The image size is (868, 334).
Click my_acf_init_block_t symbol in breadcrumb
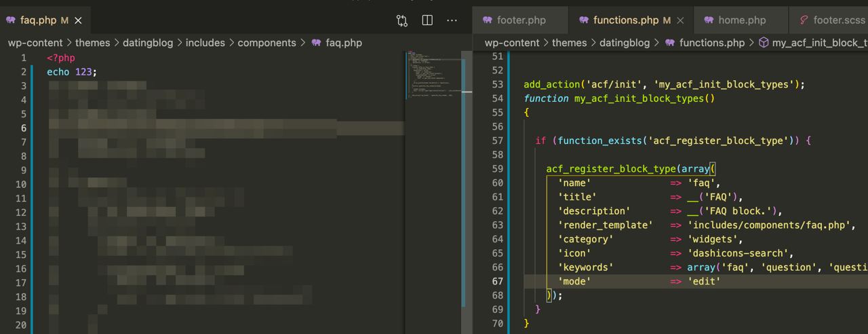click(820, 43)
